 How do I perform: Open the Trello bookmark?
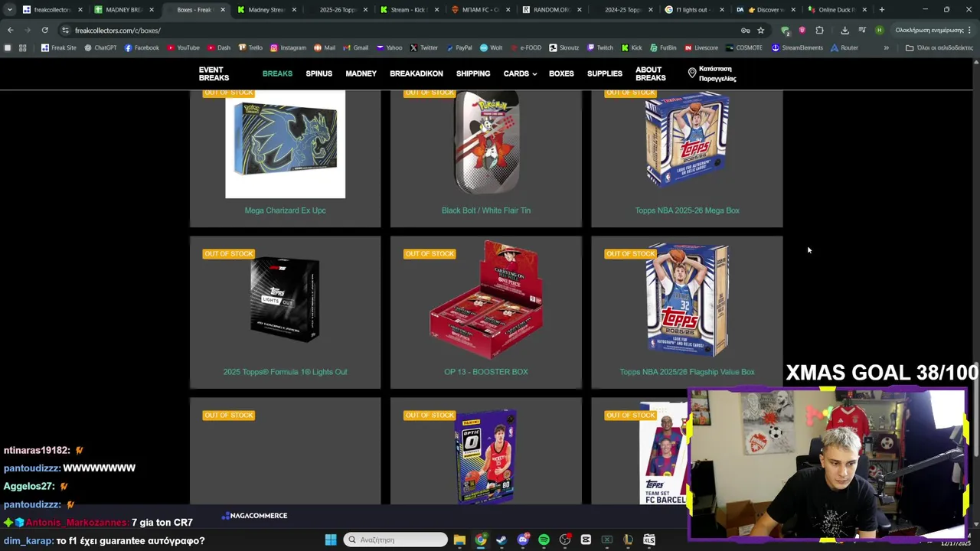pos(250,47)
